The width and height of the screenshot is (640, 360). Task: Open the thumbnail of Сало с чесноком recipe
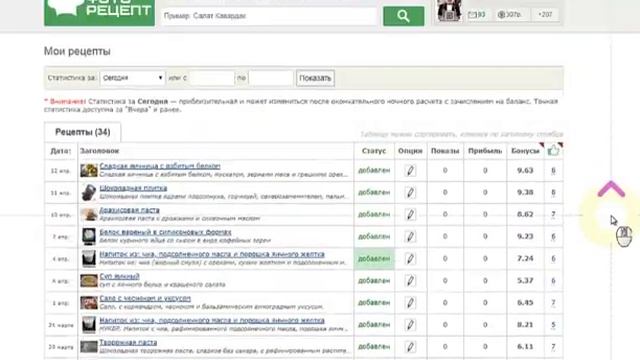pyautogui.click(x=89, y=302)
